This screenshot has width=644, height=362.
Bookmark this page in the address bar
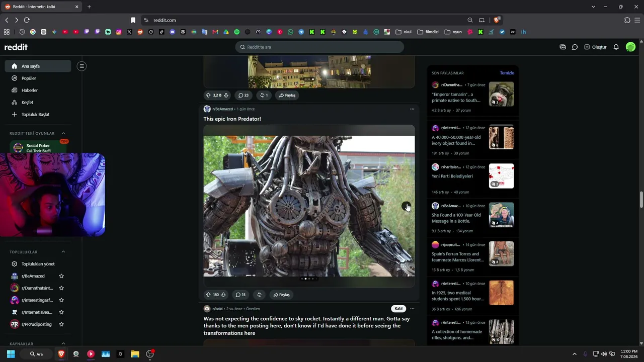[133, 20]
